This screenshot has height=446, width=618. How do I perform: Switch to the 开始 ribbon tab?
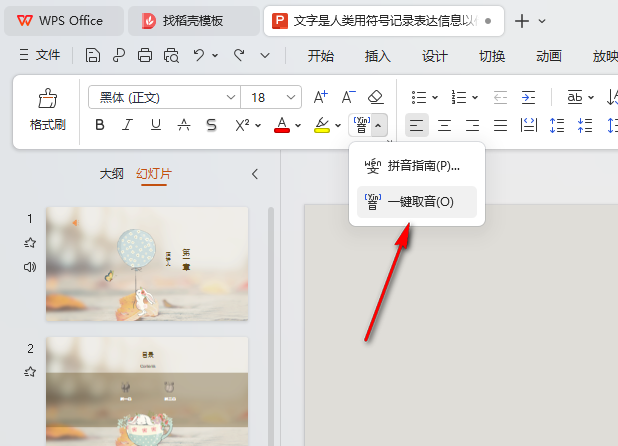[x=320, y=56]
